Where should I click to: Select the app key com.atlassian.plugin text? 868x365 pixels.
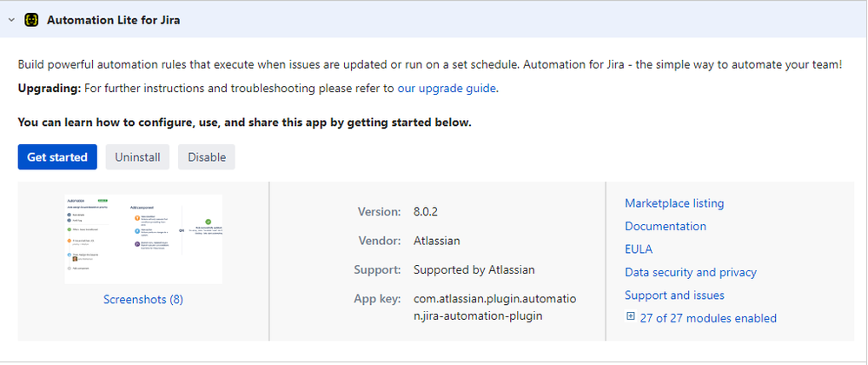click(x=495, y=308)
